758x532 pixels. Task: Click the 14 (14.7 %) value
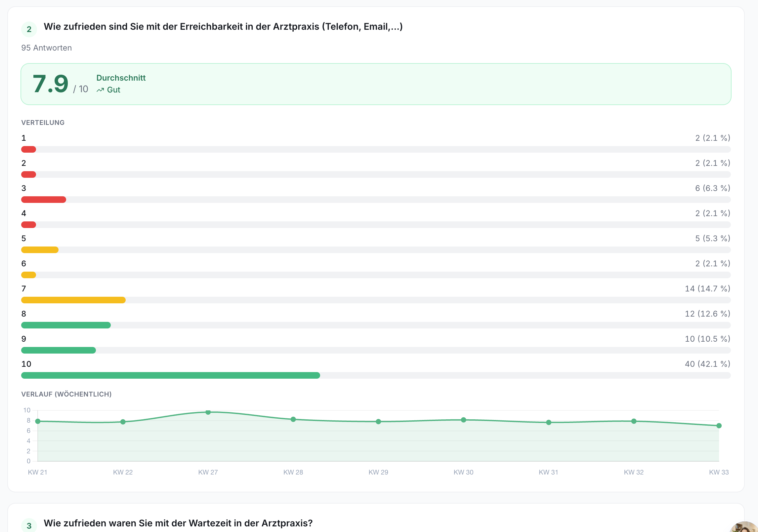pyautogui.click(x=708, y=289)
